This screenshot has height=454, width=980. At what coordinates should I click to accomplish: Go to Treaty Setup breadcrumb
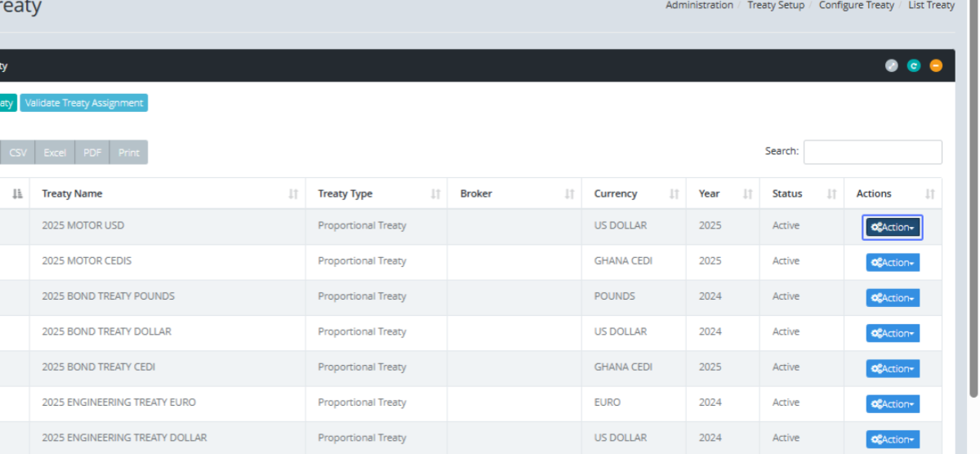click(775, 6)
